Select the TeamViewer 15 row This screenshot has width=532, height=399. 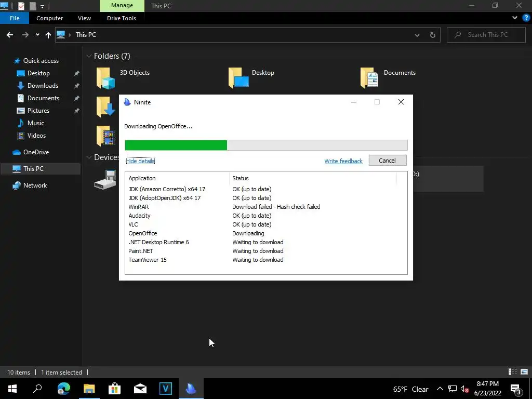pyautogui.click(x=266, y=260)
